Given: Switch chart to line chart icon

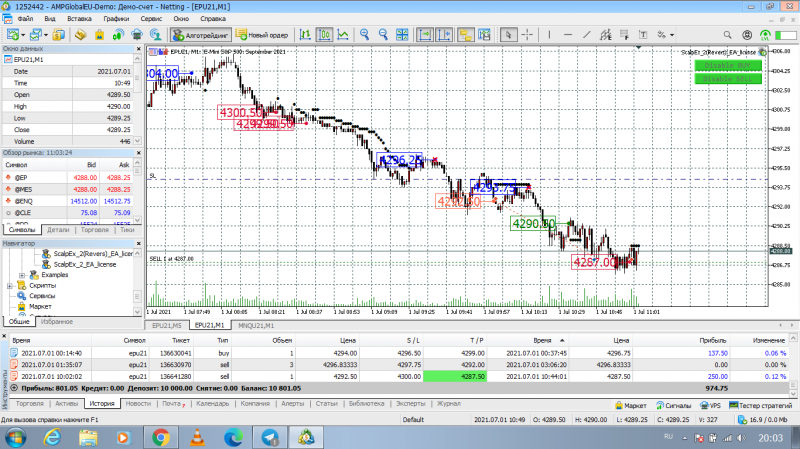Looking at the screenshot, I should [343, 34].
